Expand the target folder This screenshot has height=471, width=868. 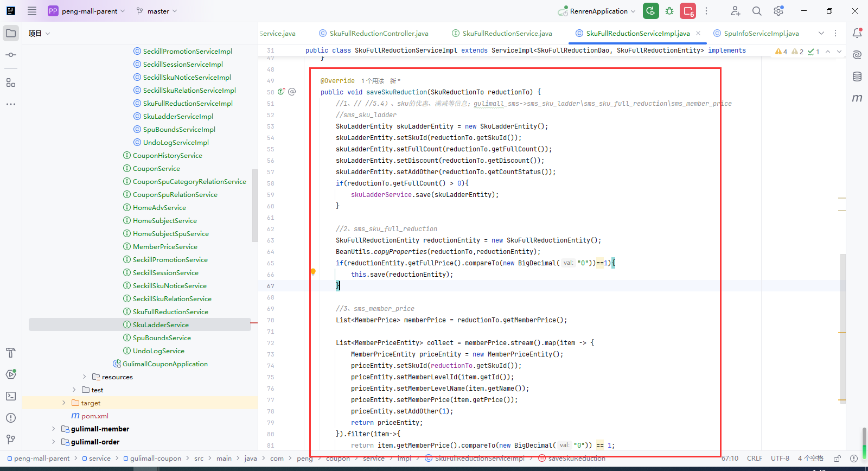point(63,403)
